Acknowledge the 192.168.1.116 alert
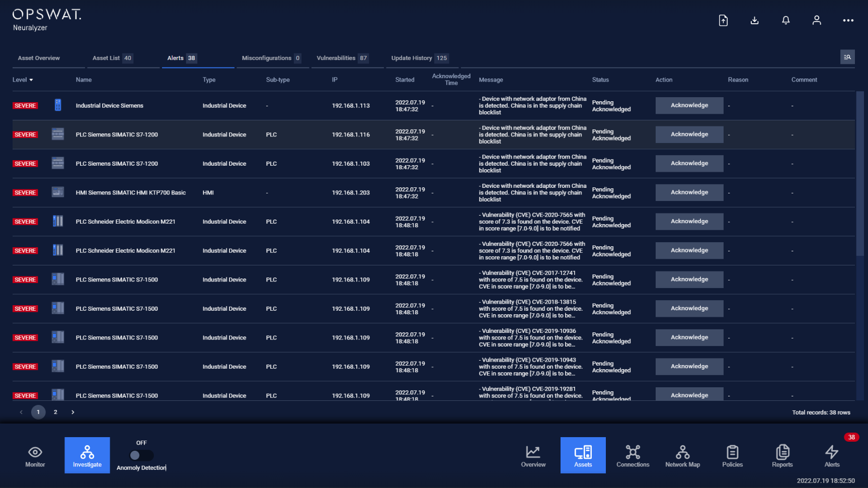The image size is (868, 488). [x=689, y=134]
